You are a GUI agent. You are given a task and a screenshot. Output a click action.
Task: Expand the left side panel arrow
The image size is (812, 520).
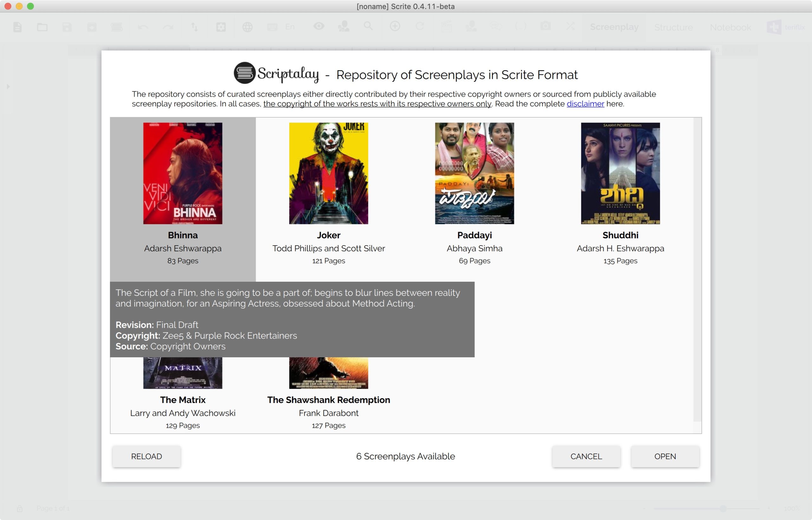8,86
